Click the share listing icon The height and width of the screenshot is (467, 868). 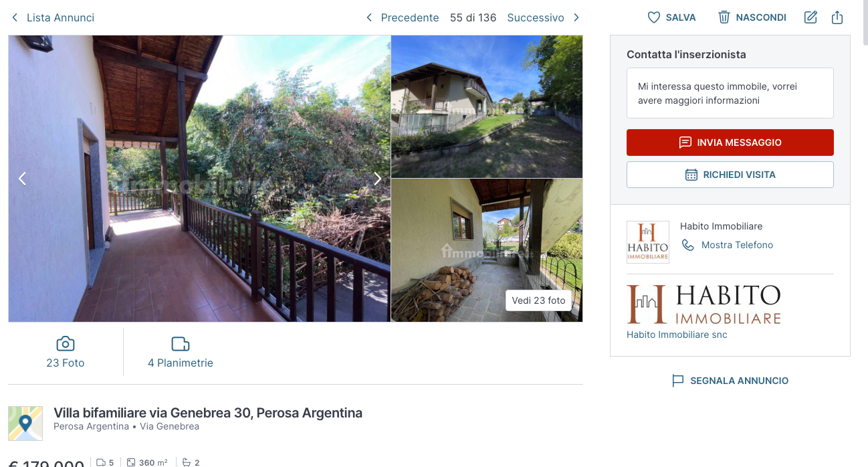(x=837, y=17)
